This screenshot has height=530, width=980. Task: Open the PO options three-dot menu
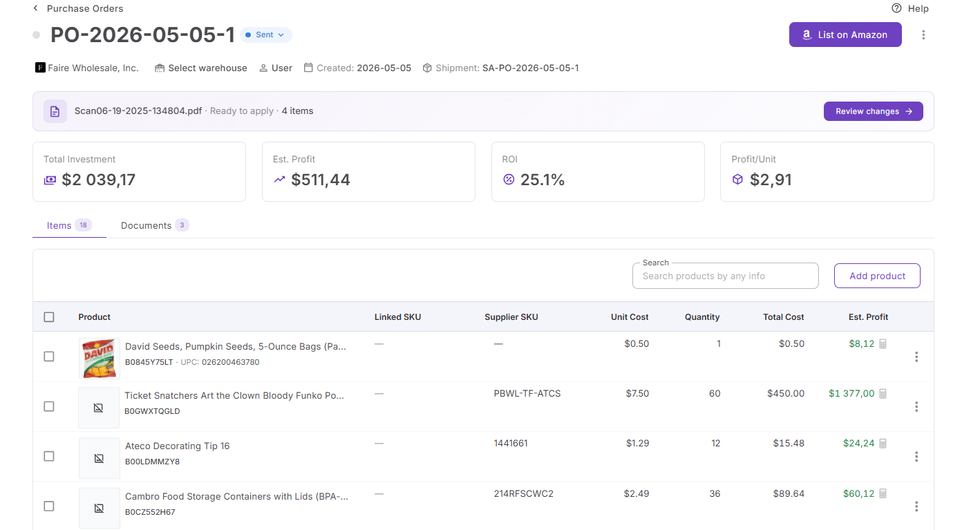point(923,35)
